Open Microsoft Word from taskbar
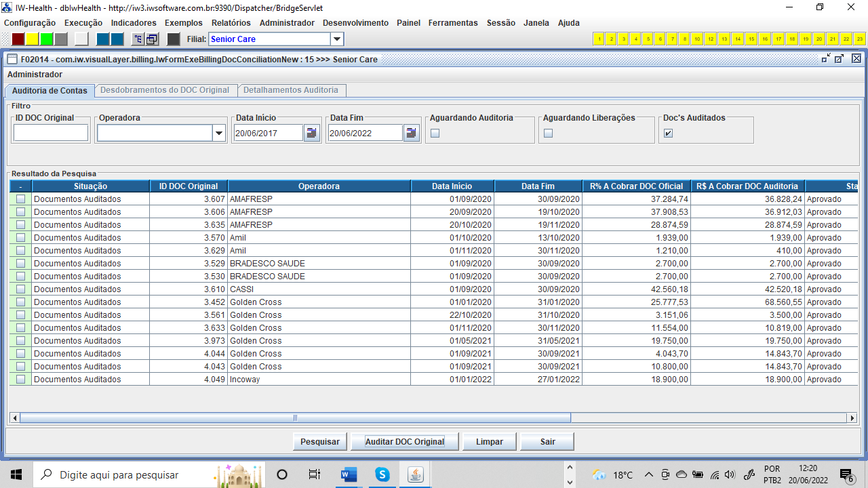868x488 pixels. (349, 474)
